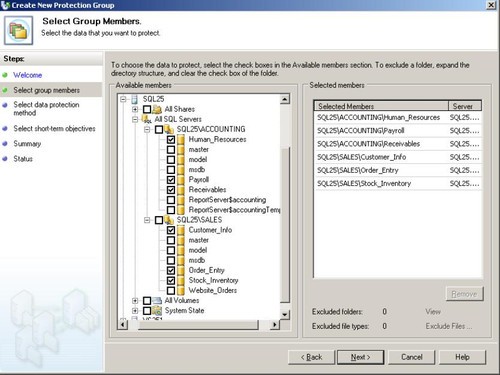Click the tree scroll-right arrow

(x=275, y=324)
